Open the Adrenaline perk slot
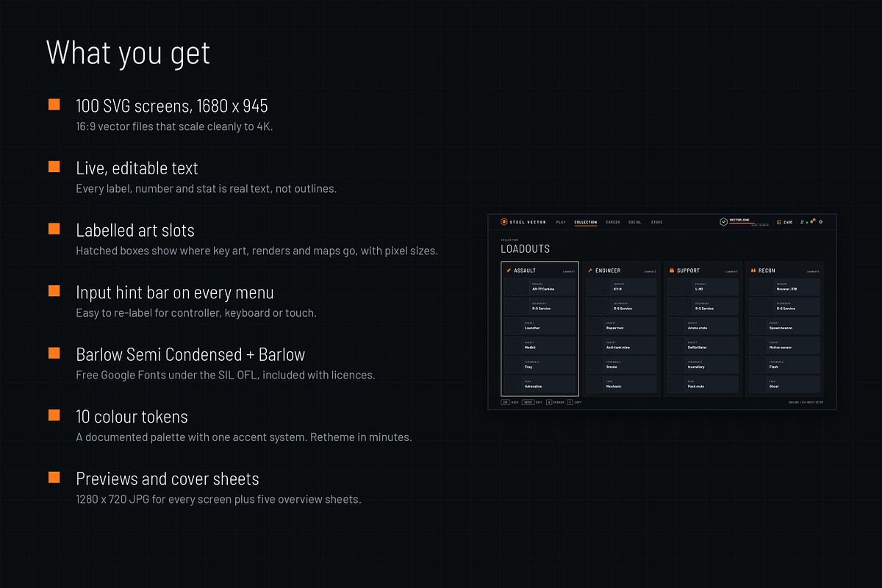882x588 pixels. tap(540, 384)
